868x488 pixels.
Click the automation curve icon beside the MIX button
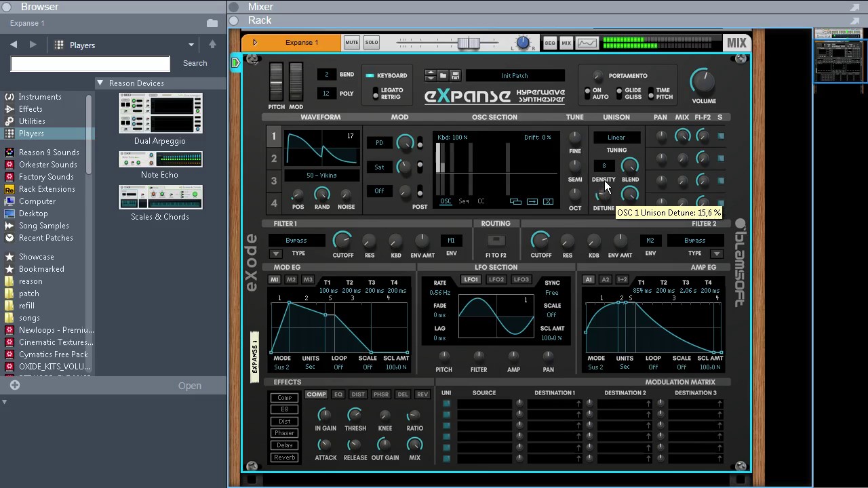(x=587, y=43)
